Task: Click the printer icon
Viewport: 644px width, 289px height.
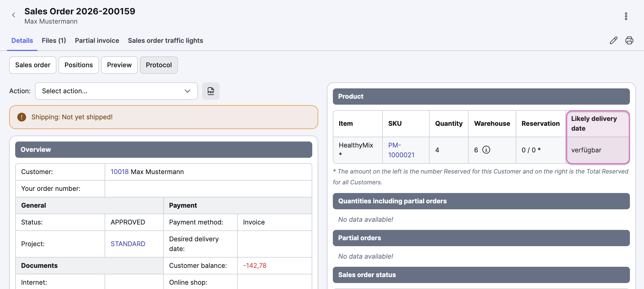Action: tap(629, 40)
